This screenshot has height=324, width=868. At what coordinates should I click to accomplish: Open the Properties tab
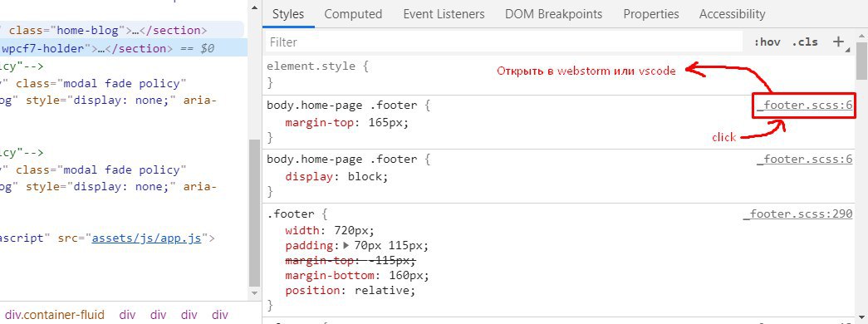(x=651, y=14)
